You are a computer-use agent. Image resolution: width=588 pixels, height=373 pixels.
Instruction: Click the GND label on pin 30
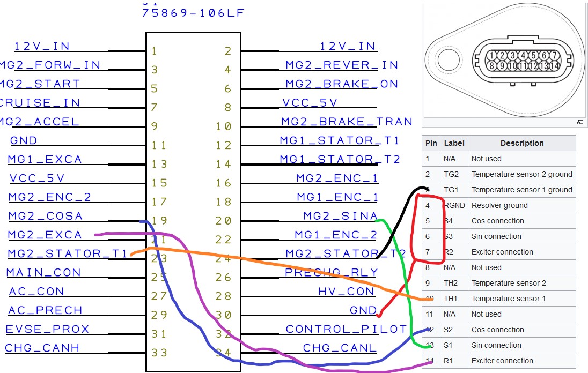(x=363, y=310)
